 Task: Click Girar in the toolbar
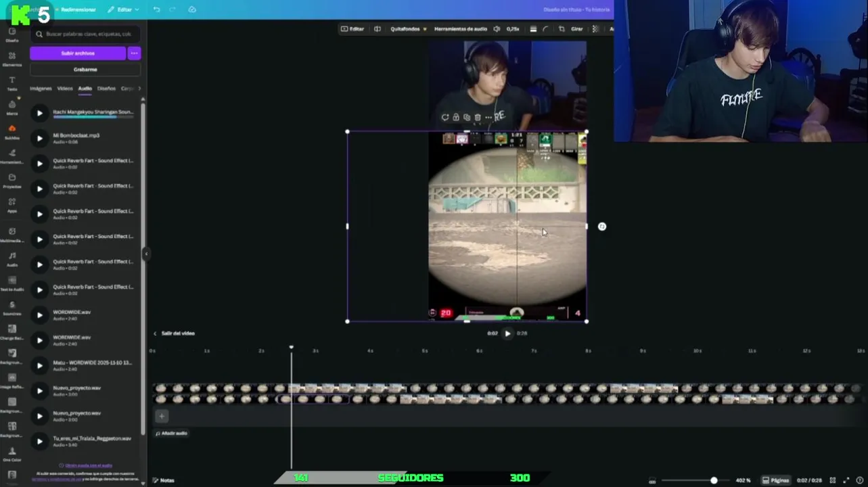tap(577, 29)
